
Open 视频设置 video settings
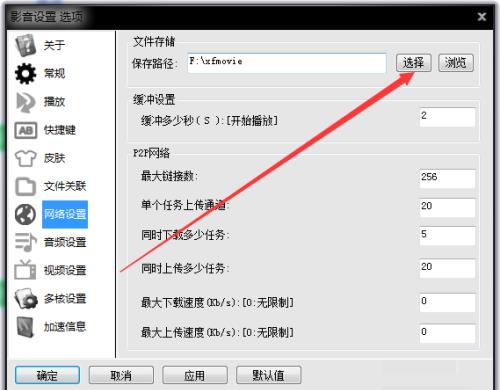pyautogui.click(x=65, y=270)
